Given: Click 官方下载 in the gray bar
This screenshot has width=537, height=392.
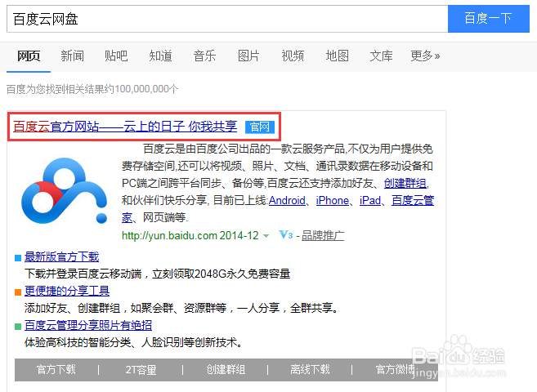Looking at the screenshot, I should tap(56, 370).
